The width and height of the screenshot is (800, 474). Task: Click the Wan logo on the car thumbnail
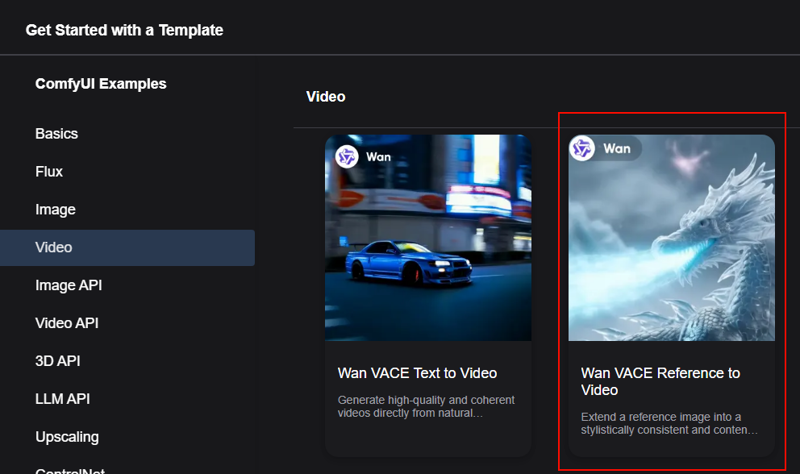tap(347, 157)
